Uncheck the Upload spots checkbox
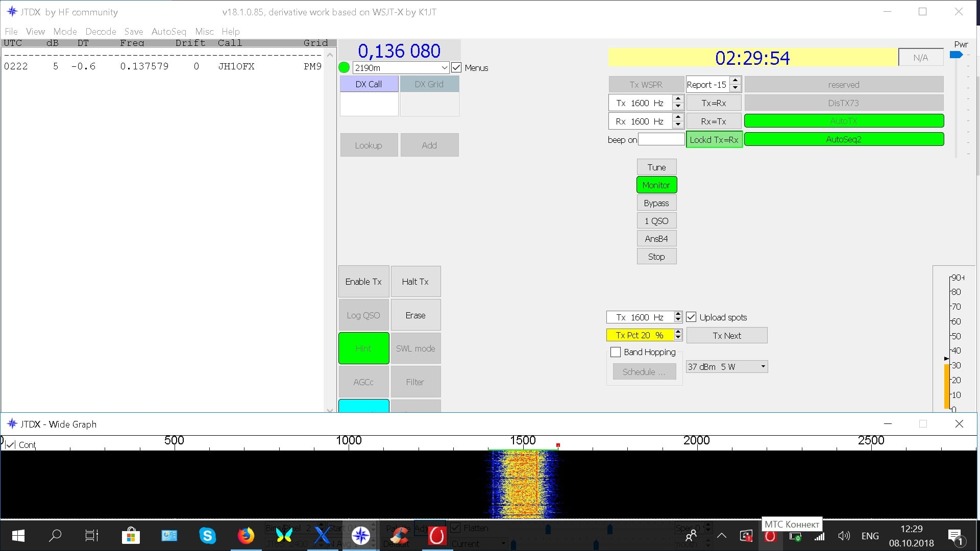Viewport: 980px width, 551px height. [691, 317]
